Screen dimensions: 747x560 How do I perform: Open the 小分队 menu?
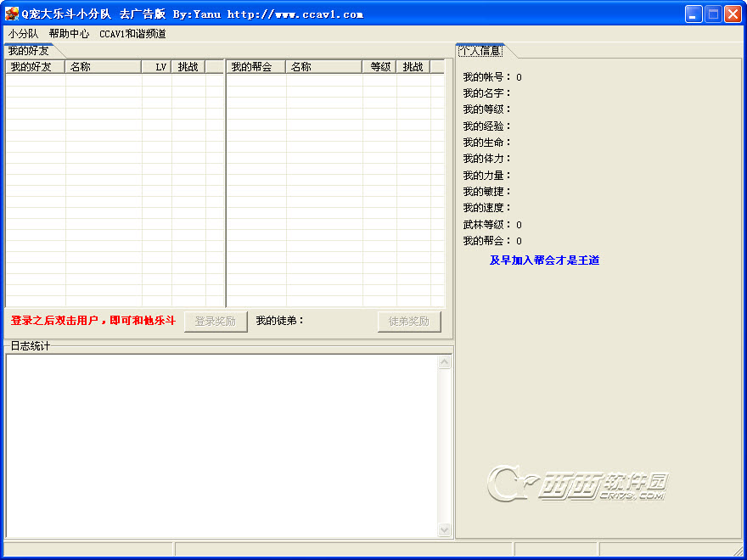pos(23,34)
